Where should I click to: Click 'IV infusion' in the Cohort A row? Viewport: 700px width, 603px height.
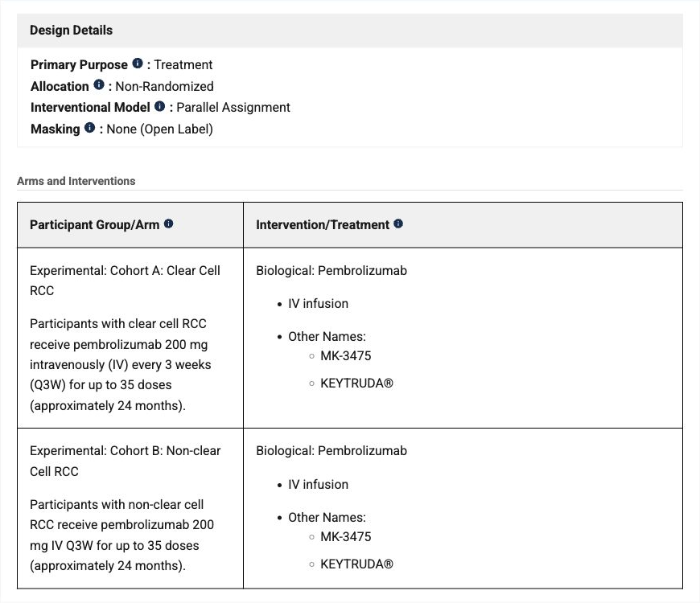(318, 304)
